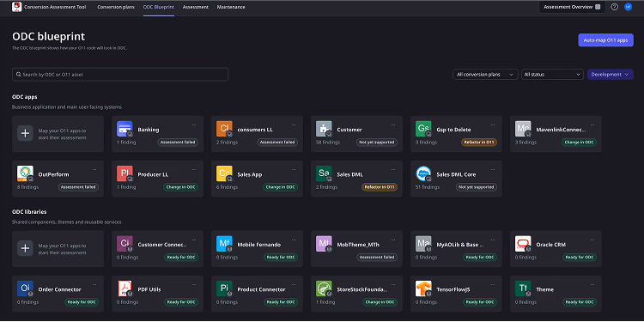Click StoreStockFoundation's Change in ODC badge

point(380,302)
